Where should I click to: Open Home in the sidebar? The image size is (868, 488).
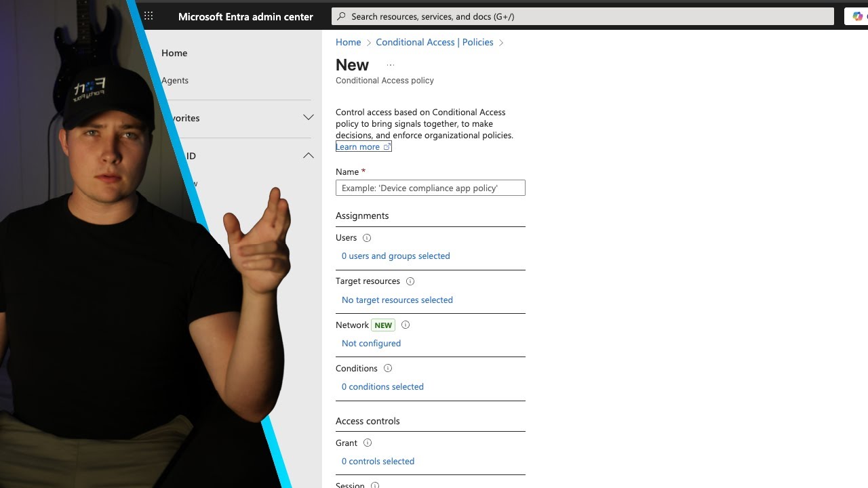[174, 53]
